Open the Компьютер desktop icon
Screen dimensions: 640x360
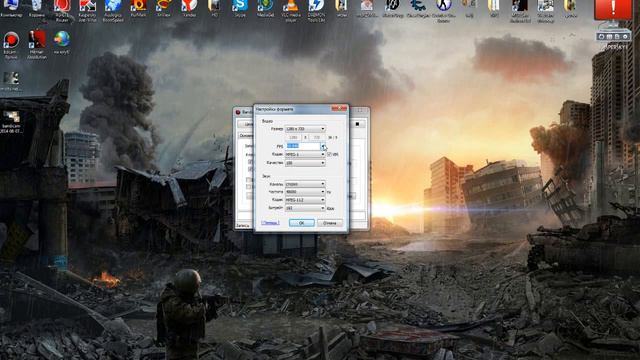click(11, 8)
